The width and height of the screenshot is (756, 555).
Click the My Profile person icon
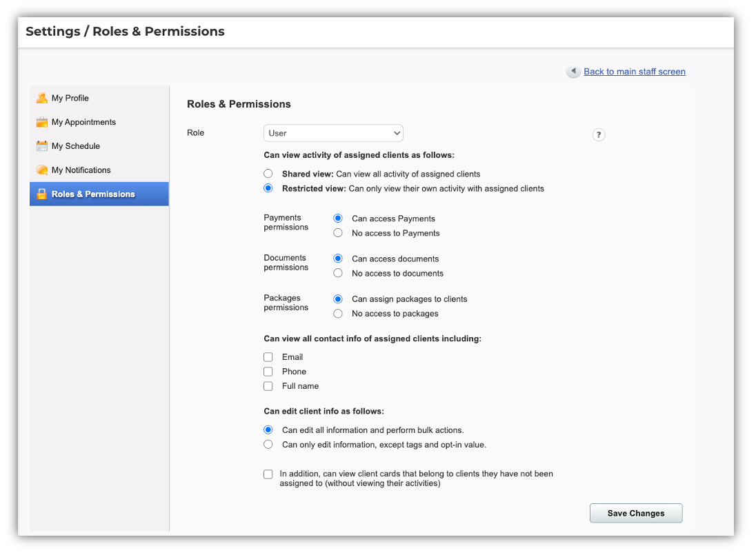42,98
